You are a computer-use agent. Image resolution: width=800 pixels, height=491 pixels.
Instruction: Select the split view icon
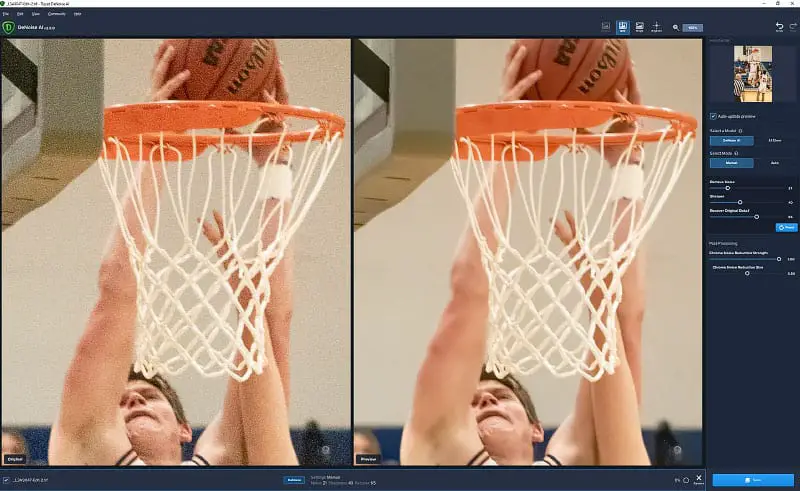pos(622,27)
